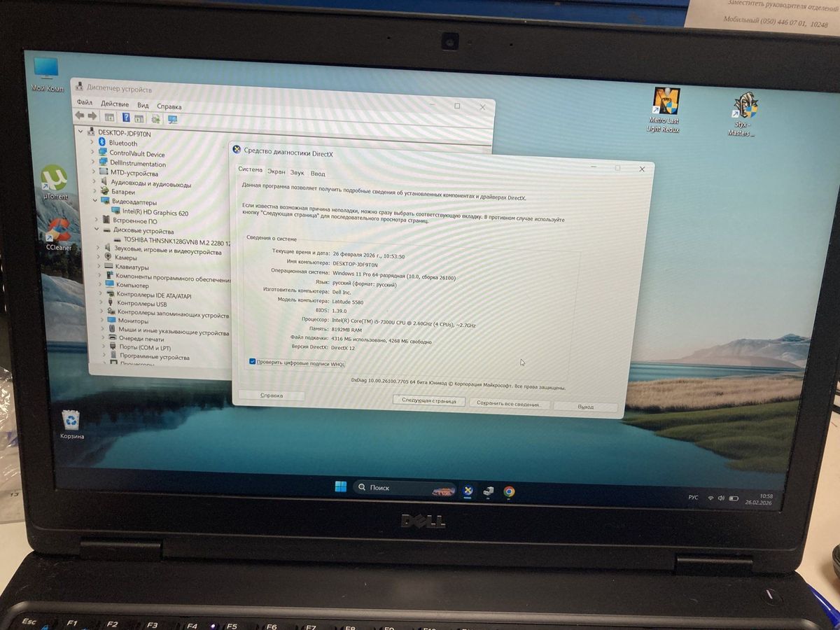Click the Windows Start button

point(340,487)
